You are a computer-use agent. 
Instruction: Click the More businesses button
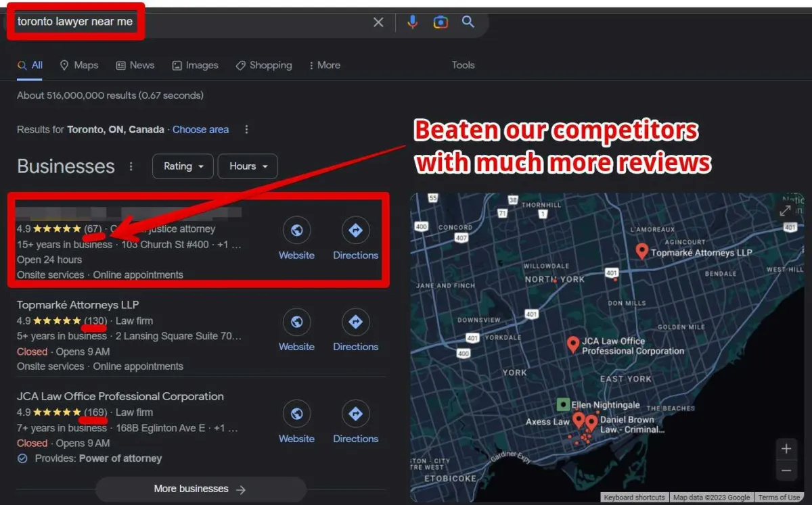click(201, 489)
